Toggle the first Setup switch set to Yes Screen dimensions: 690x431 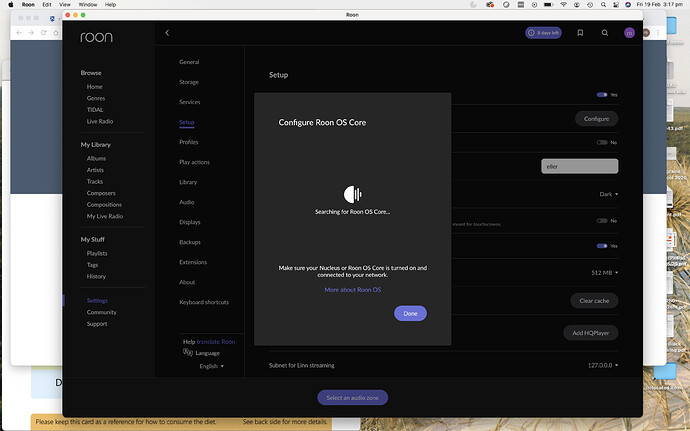coord(602,95)
